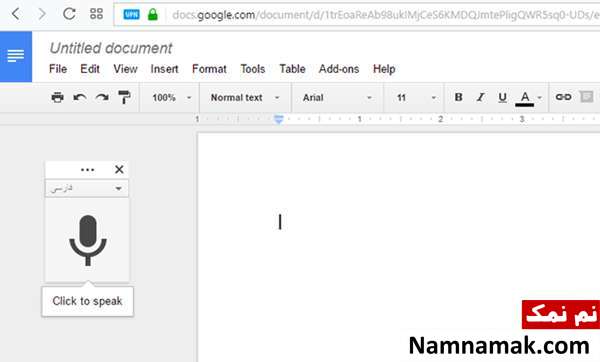Screen dimensions: 600x362
Task: Open the Normal text style dropdown
Action: [x=245, y=98]
